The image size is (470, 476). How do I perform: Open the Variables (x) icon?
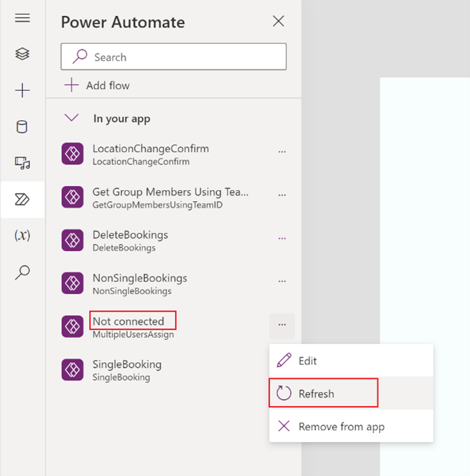(22, 235)
